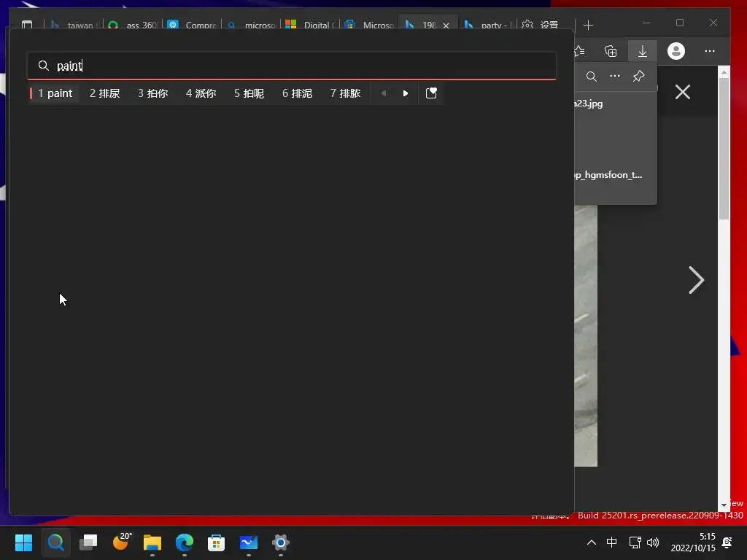This screenshot has height=560, width=747.
Task: Open Edge settings and more menu
Action: 709,51
